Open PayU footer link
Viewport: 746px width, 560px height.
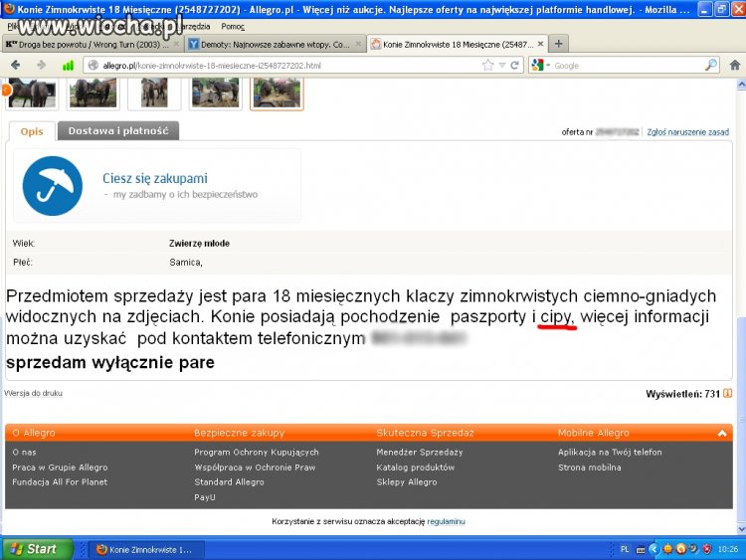[205, 497]
